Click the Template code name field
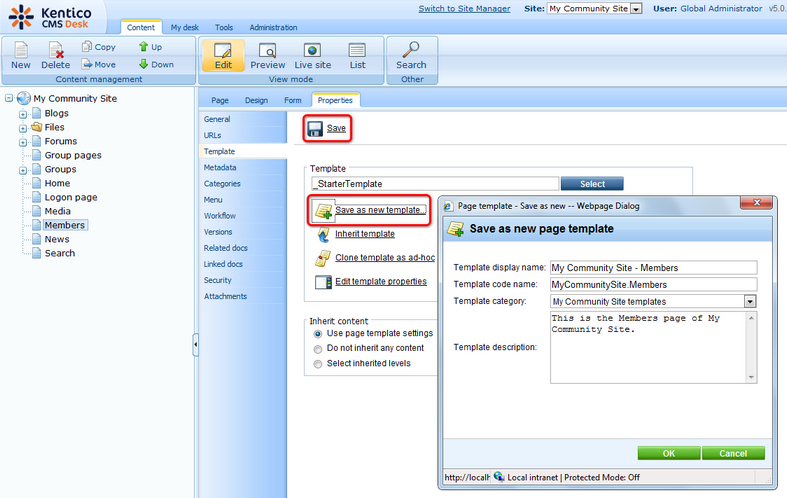Viewport: 787px width, 498px height. click(653, 285)
